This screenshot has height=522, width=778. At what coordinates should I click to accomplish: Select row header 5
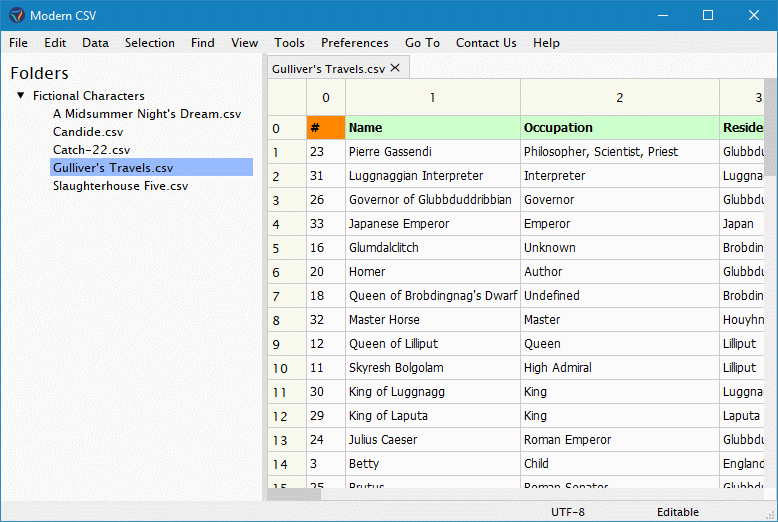287,248
